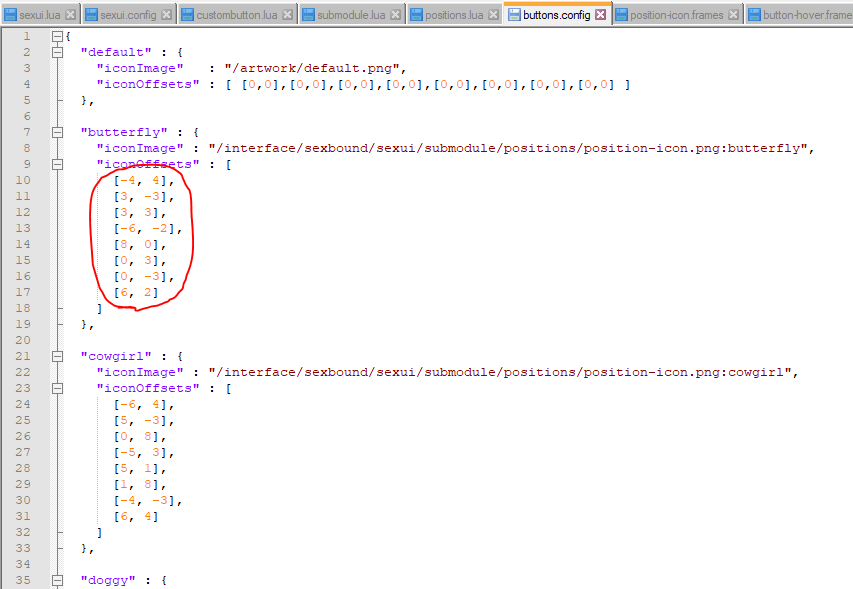Click the position-icon.png:butterfly path string
The width and height of the screenshot is (853, 589).
coord(508,148)
